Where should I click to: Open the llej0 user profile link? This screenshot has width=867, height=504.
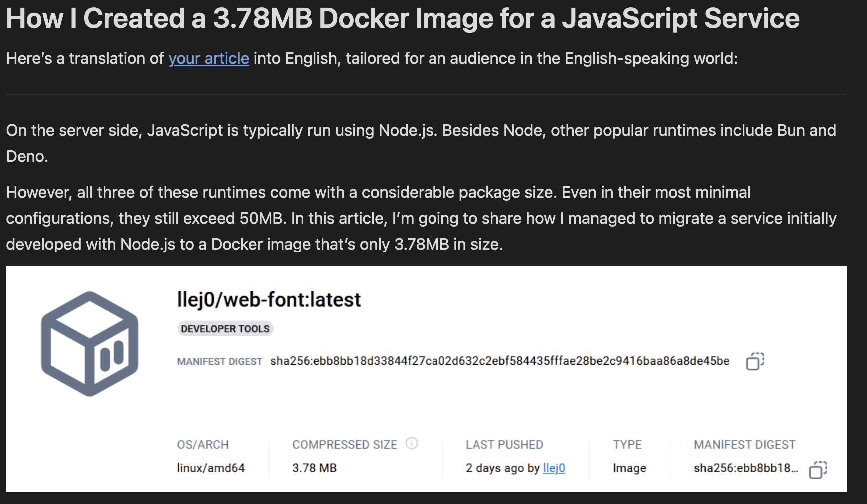click(554, 468)
